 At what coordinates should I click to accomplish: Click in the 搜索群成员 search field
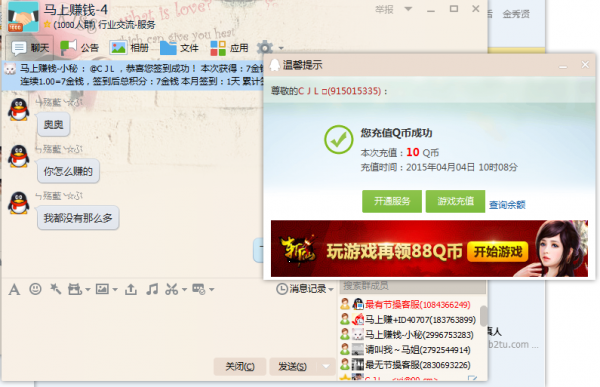(412, 286)
